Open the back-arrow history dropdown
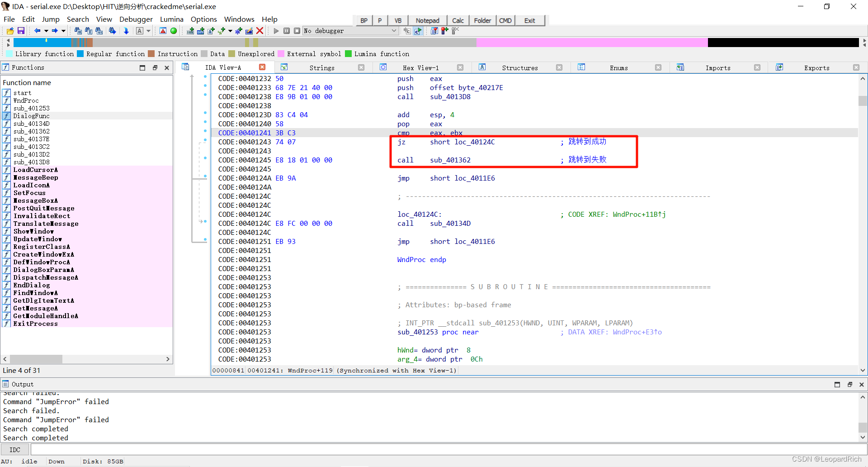 coord(46,31)
